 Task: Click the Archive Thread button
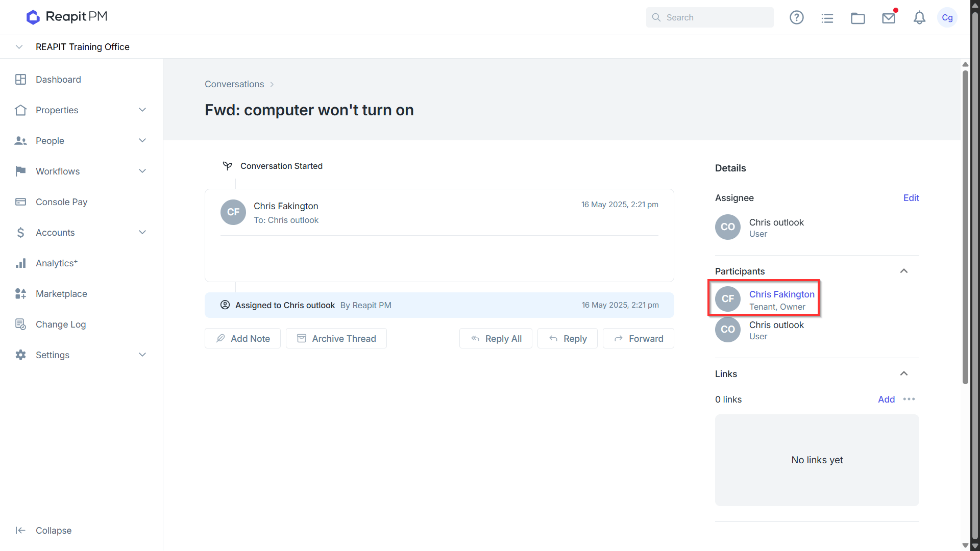pos(336,338)
